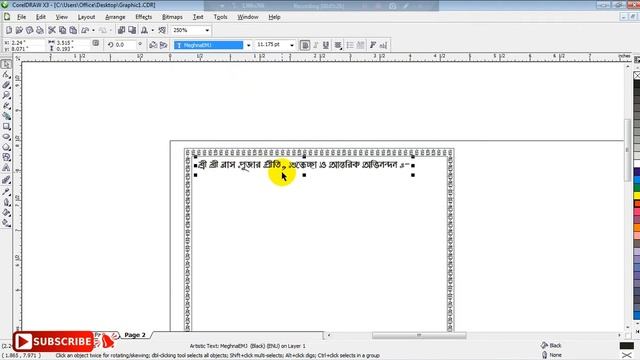Switch to the Page 2 tab

135,335
